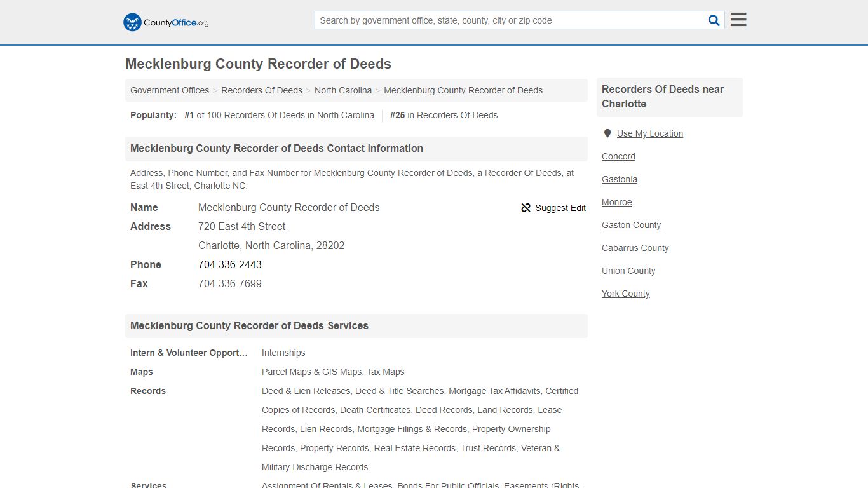Open the CountyOffice.org home logo
The width and height of the screenshot is (868, 488).
[165, 22]
